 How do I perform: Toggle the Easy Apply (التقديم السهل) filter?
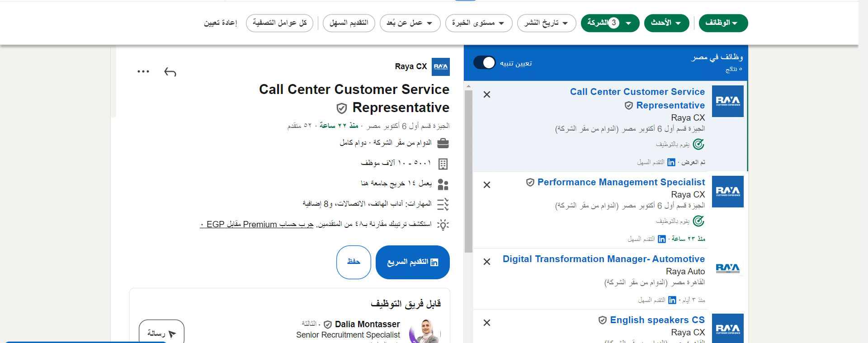[349, 23]
